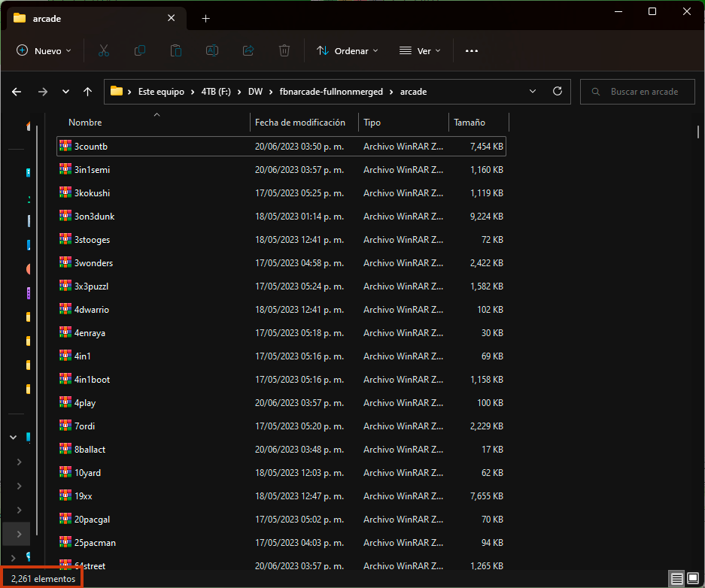Image resolution: width=705 pixels, height=588 pixels.
Task: Click the search magnifier icon
Action: coord(596,92)
